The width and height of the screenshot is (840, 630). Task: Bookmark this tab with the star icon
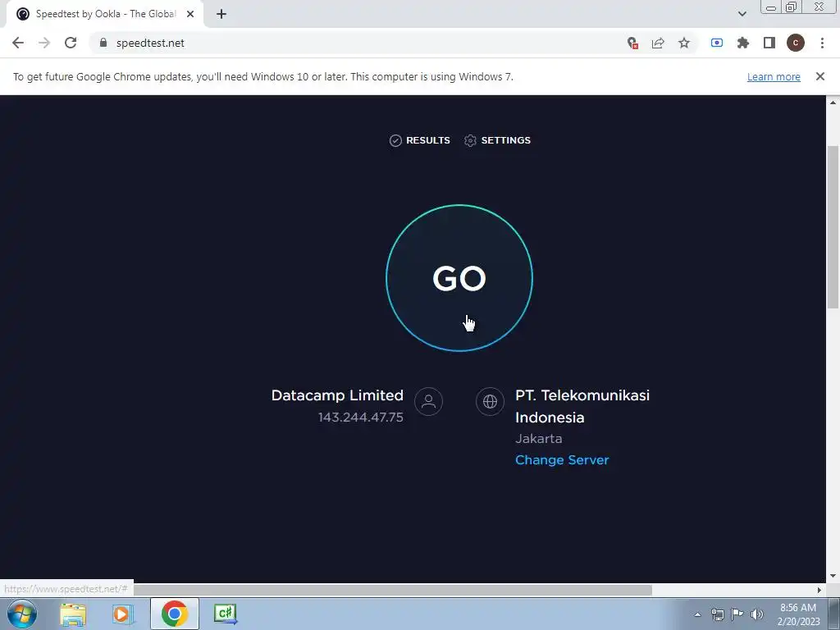(x=684, y=43)
